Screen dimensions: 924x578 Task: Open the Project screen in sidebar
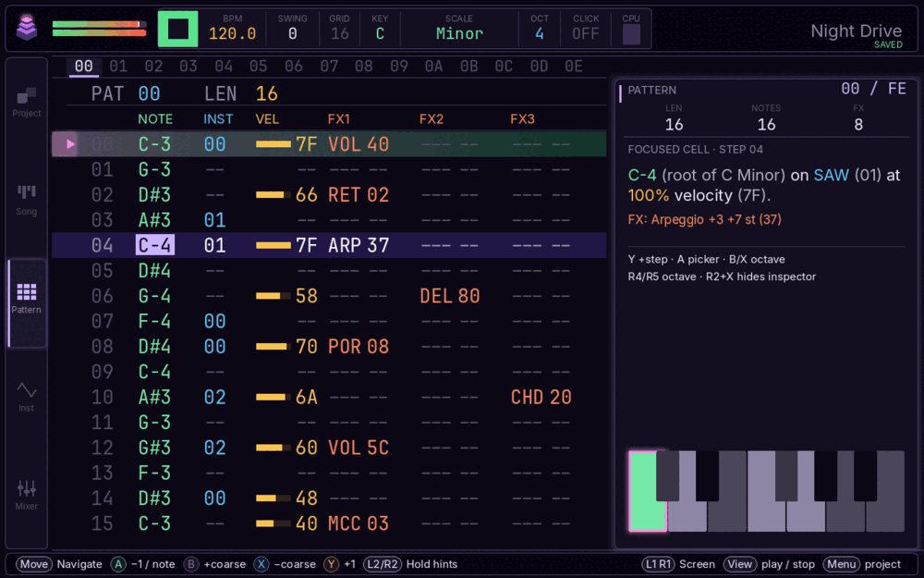coord(27,103)
